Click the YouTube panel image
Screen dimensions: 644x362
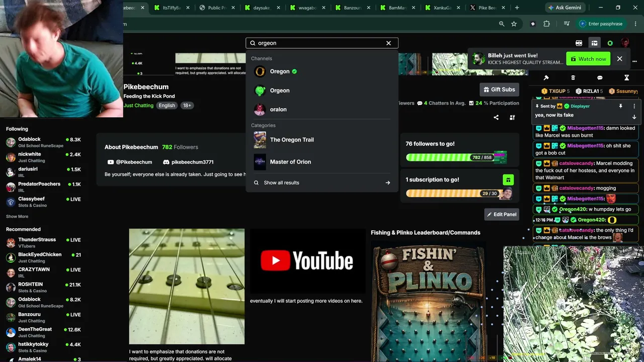(308, 261)
